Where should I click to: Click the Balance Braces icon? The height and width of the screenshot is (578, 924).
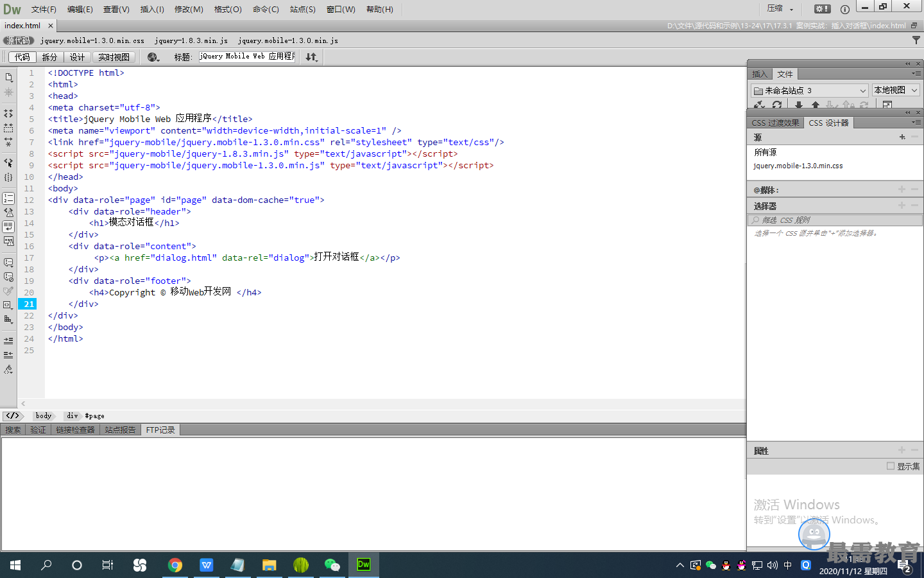pyautogui.click(x=8, y=177)
